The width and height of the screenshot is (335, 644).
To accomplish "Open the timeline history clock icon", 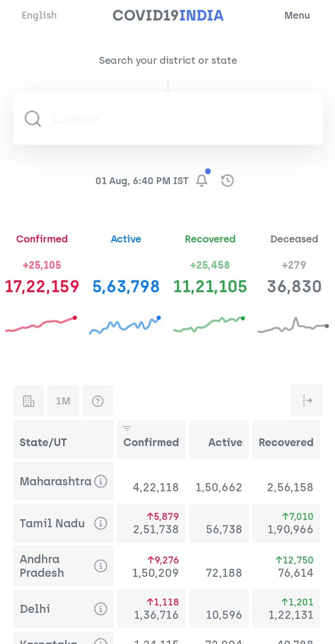I will (228, 180).
